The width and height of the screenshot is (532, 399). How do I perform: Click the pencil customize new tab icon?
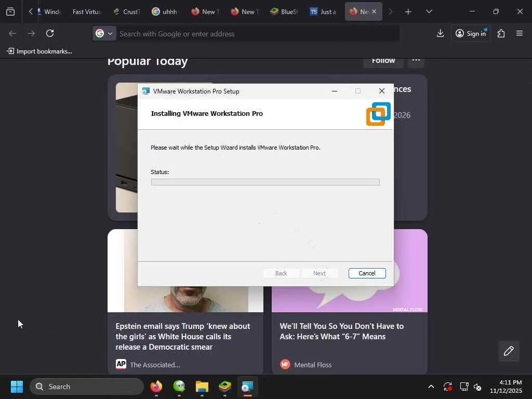tap(509, 351)
